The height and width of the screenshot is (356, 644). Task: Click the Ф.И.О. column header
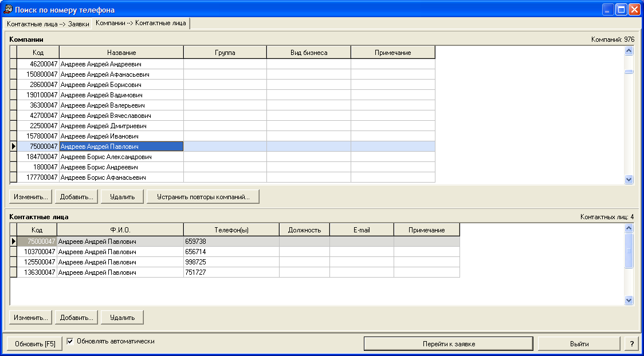120,230
